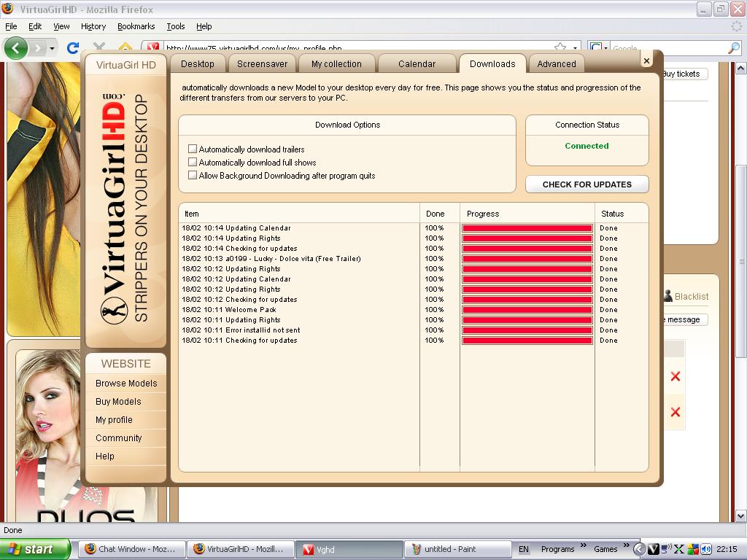Image resolution: width=747 pixels, height=560 pixels.
Task: Click the black V icon in the system tray
Action: [653, 549]
